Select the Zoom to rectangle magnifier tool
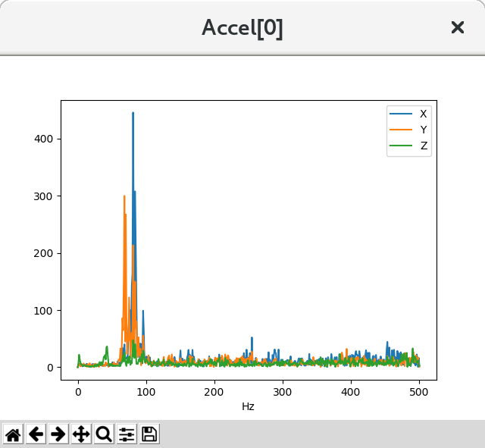 [x=104, y=434]
